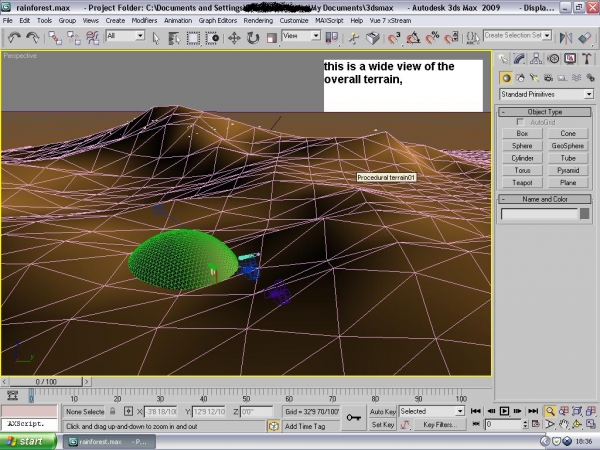Image resolution: width=600 pixels, height=450 pixels.
Task: Select the Systems category icon
Action: tap(590, 78)
